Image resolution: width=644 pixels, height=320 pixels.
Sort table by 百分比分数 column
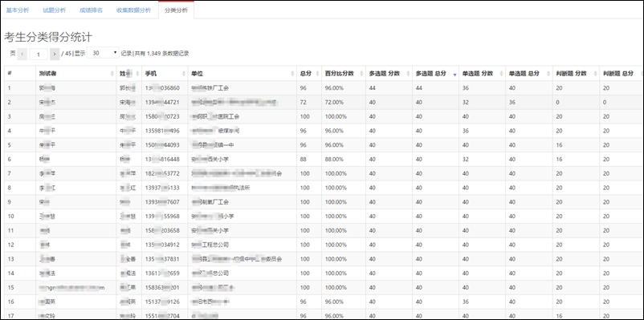pos(344,74)
